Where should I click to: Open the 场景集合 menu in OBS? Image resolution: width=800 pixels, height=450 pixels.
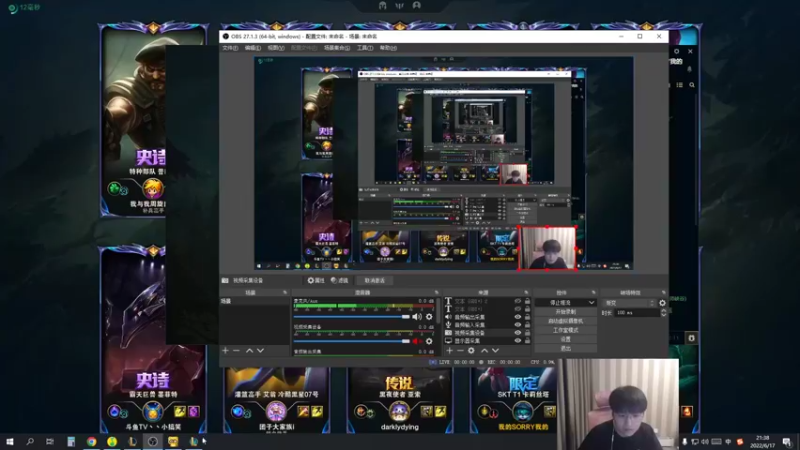[337, 48]
